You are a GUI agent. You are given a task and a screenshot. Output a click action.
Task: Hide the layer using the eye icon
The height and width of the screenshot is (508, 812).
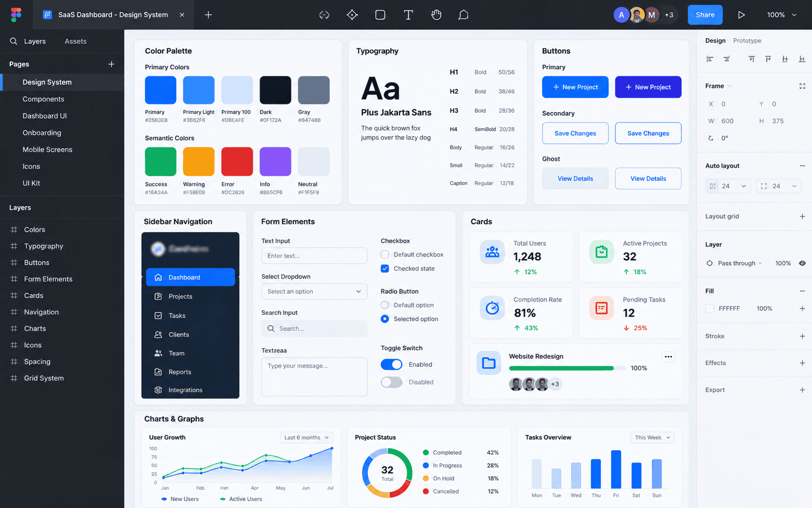(802, 263)
